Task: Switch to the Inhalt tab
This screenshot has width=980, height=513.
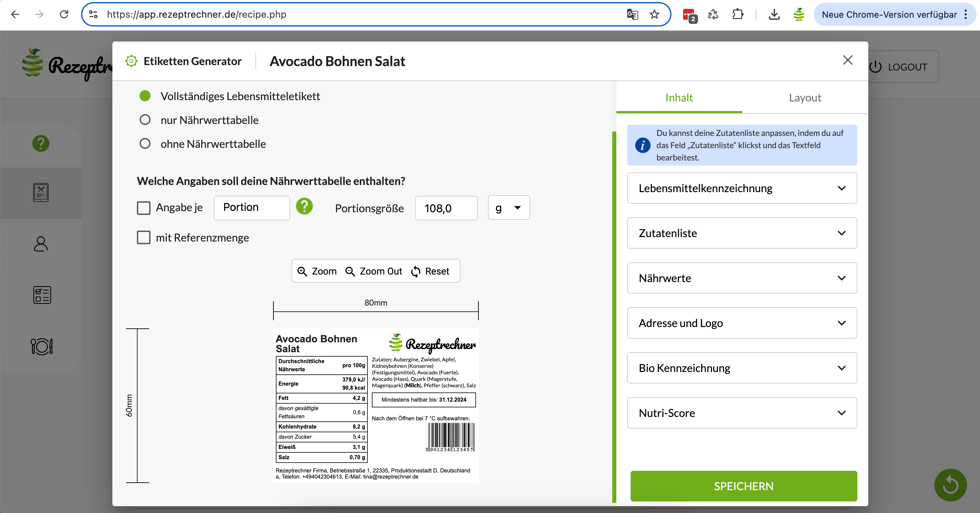Action: click(x=679, y=98)
